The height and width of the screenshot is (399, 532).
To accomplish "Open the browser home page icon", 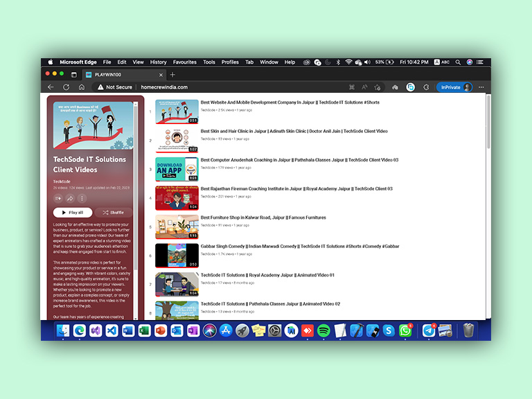I will click(82, 87).
